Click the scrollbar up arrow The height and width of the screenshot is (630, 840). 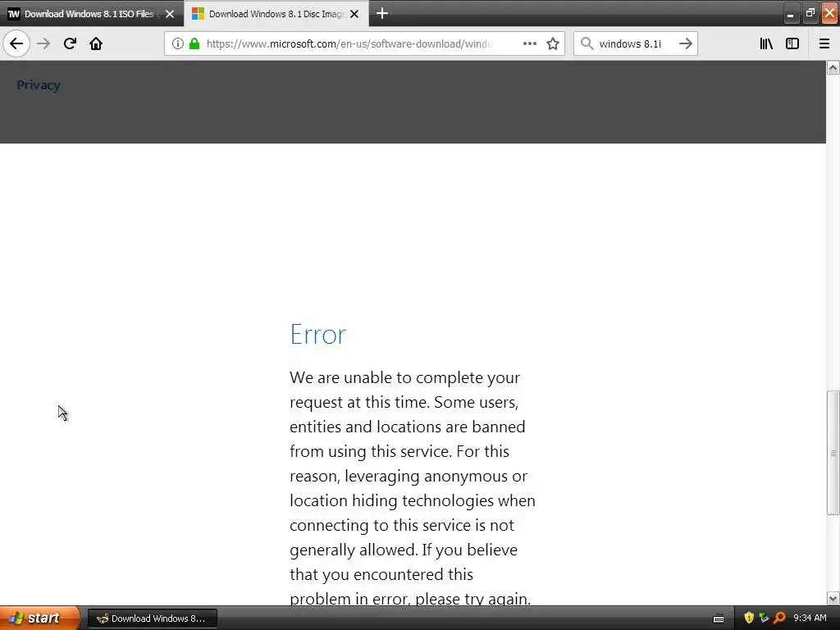(x=833, y=67)
